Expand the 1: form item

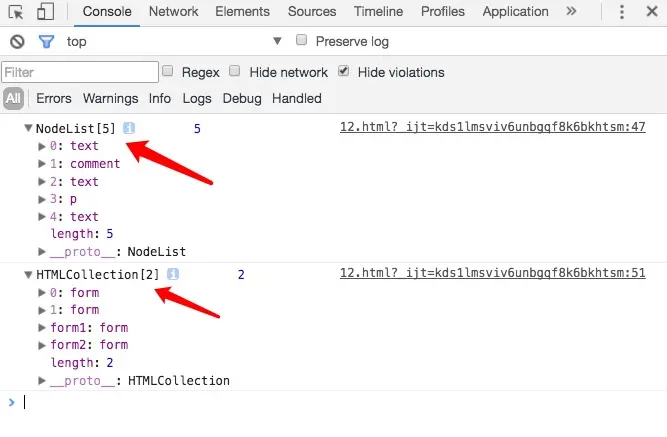(42, 310)
